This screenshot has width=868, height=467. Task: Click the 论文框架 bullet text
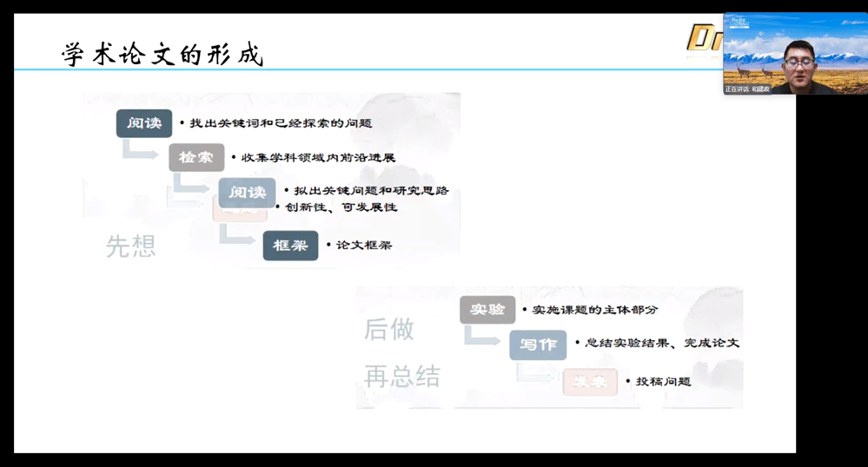[363, 246]
